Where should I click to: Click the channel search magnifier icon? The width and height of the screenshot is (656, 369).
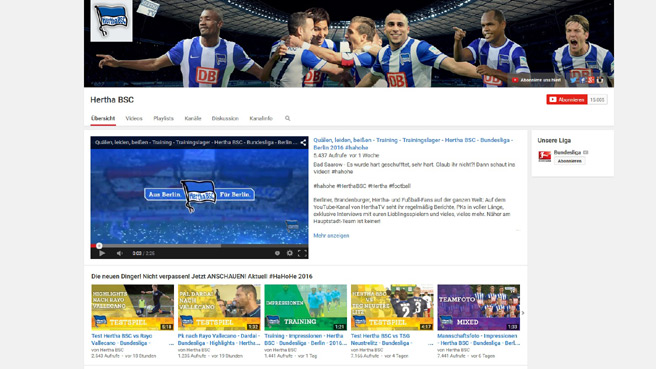click(287, 118)
